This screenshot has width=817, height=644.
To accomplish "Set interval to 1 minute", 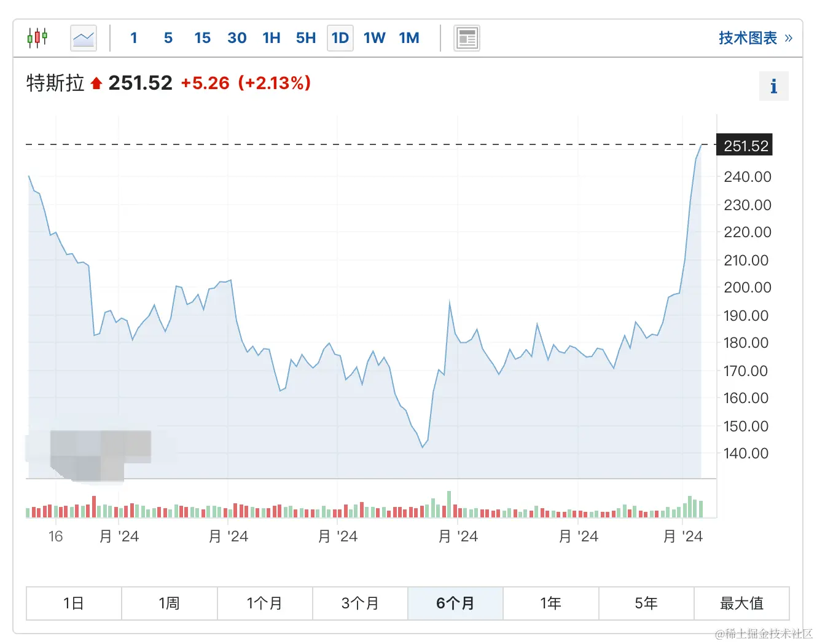I will (x=134, y=38).
